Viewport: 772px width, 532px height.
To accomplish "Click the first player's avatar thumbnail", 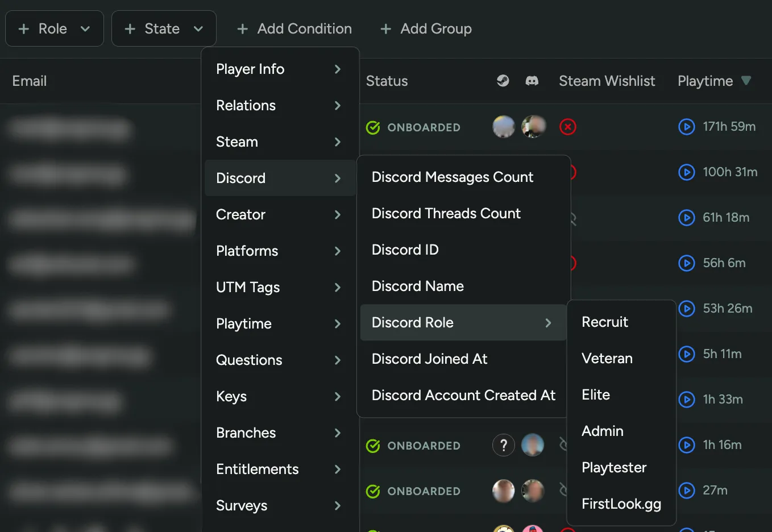I will pos(503,127).
